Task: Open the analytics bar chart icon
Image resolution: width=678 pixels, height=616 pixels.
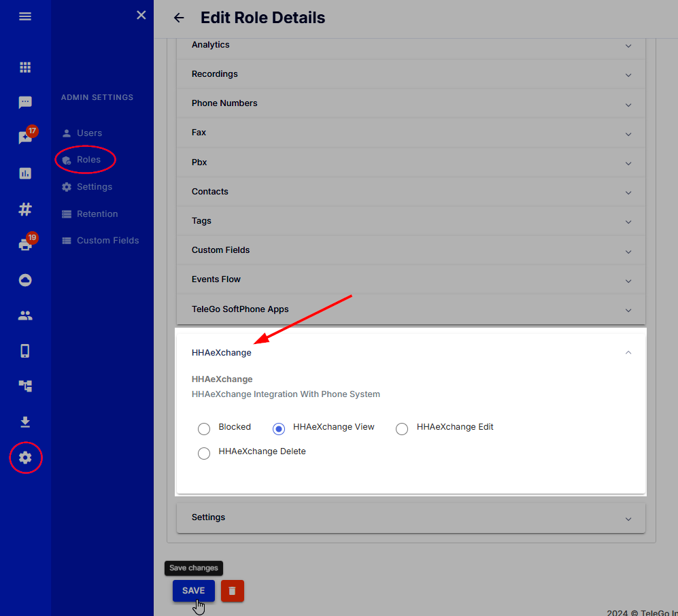Action: pyautogui.click(x=25, y=173)
